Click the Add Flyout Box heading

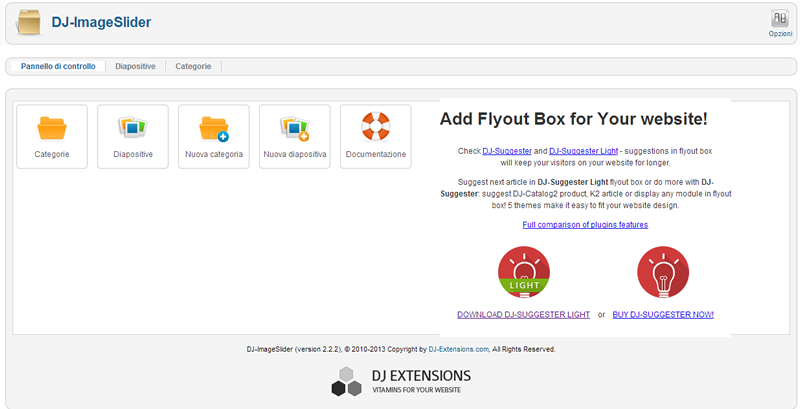click(x=573, y=119)
